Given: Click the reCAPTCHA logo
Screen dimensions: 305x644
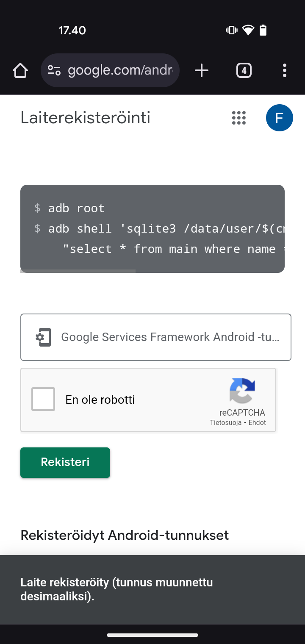Looking at the screenshot, I should coord(242,390).
